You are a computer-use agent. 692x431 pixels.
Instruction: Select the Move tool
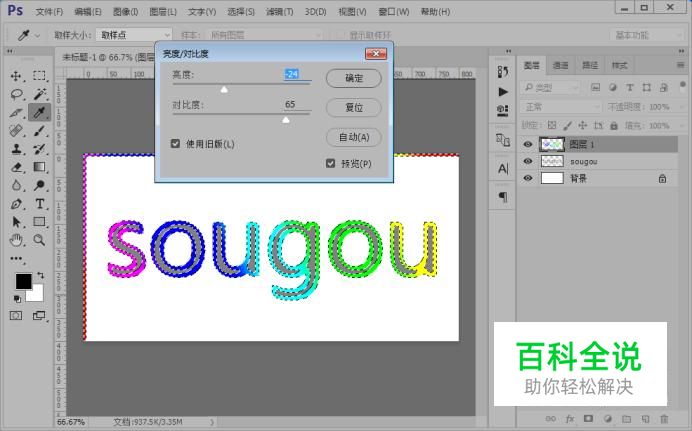(x=16, y=76)
